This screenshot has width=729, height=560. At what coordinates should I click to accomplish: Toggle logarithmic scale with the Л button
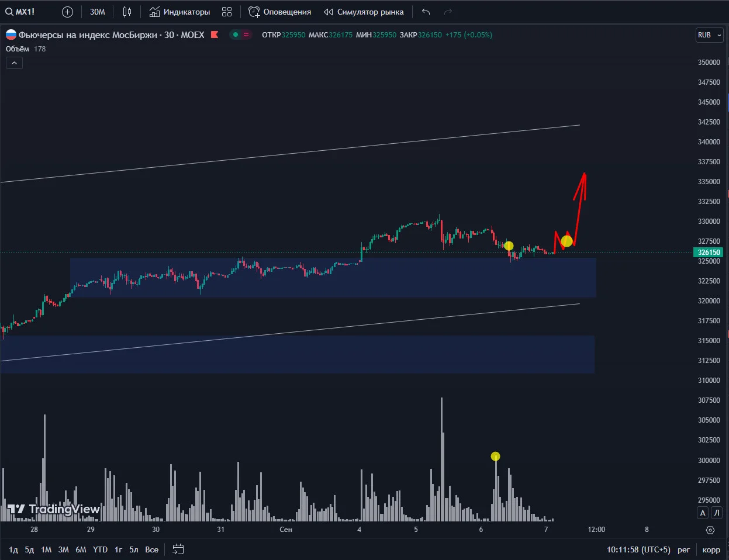tap(716, 513)
